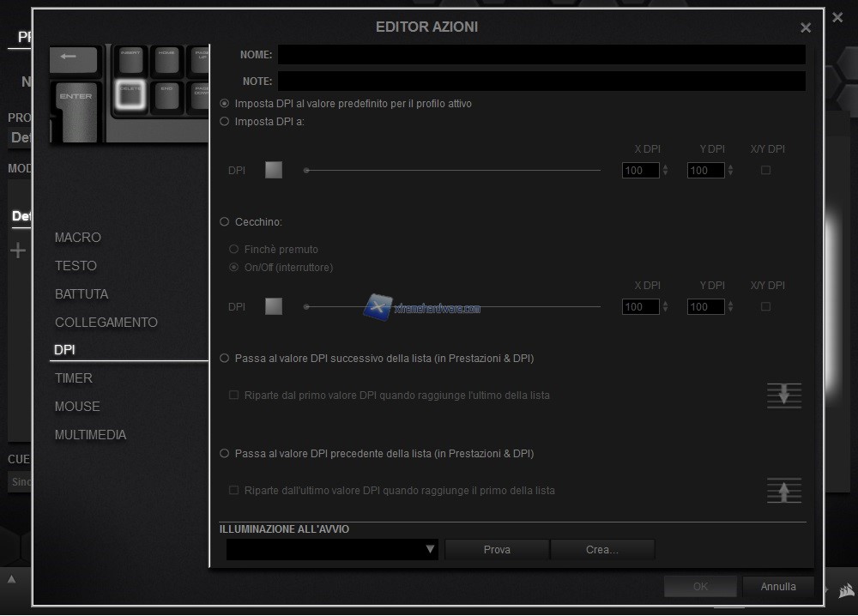
Task: Click the Enter key on keyboard preview
Action: [x=76, y=109]
